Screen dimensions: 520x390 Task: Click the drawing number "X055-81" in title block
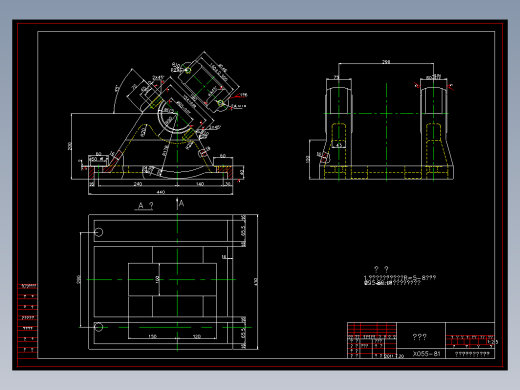(x=426, y=354)
